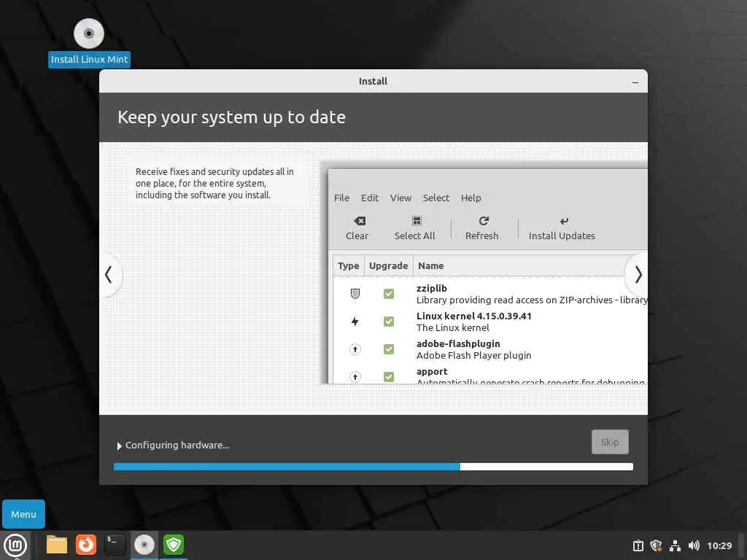The image size is (747, 560).
Task: Click the Upgrade column header
Action: (x=388, y=265)
